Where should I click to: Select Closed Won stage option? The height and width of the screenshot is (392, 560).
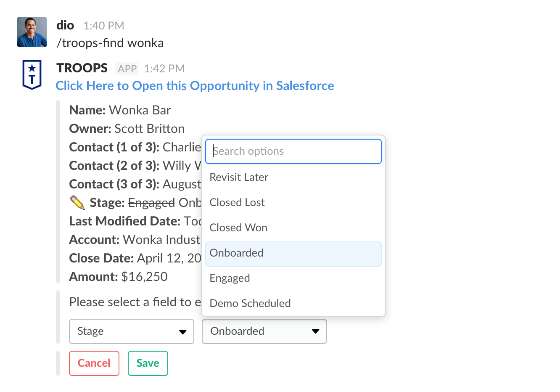(x=238, y=228)
